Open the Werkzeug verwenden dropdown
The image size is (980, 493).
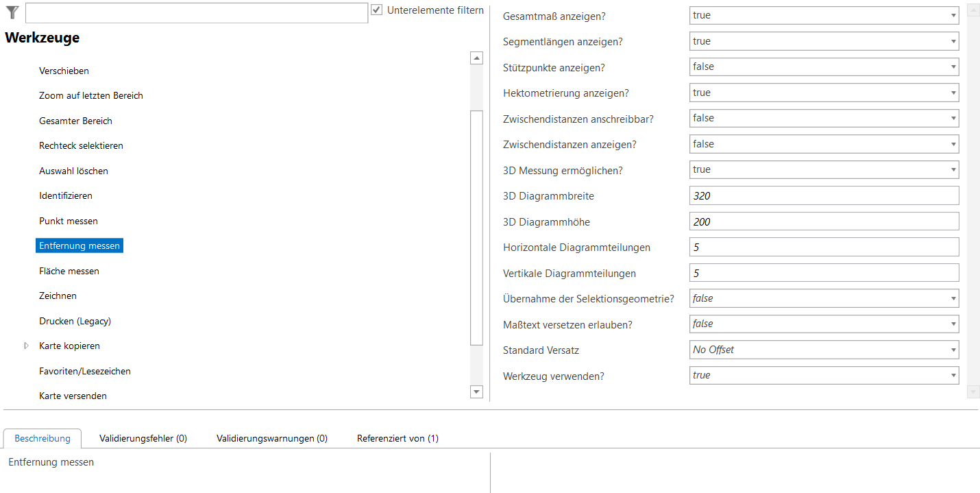pyautogui.click(x=823, y=375)
